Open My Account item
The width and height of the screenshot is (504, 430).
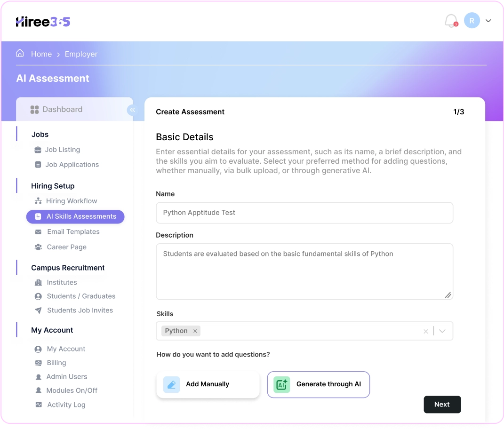66,349
